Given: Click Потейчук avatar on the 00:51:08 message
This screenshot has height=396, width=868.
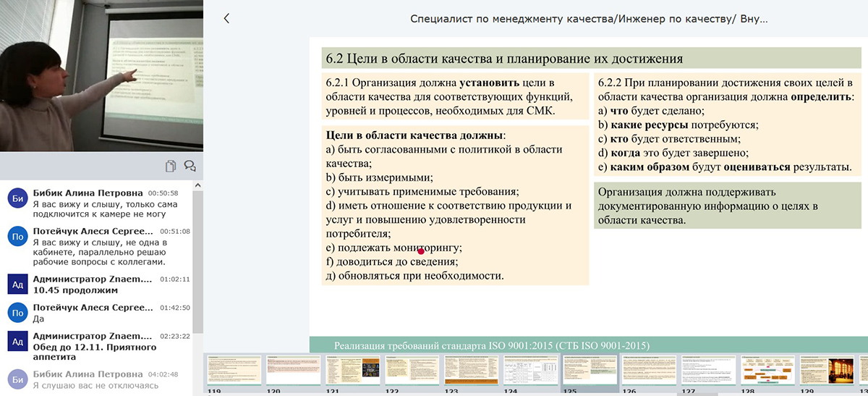Looking at the screenshot, I should point(17,236).
